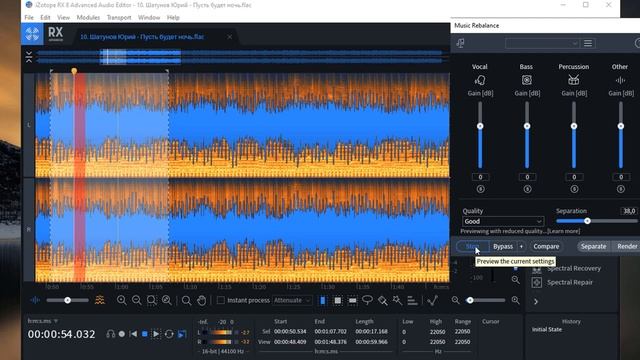Click the Stop preview button
Screen dimensions: 640x360
(472, 247)
